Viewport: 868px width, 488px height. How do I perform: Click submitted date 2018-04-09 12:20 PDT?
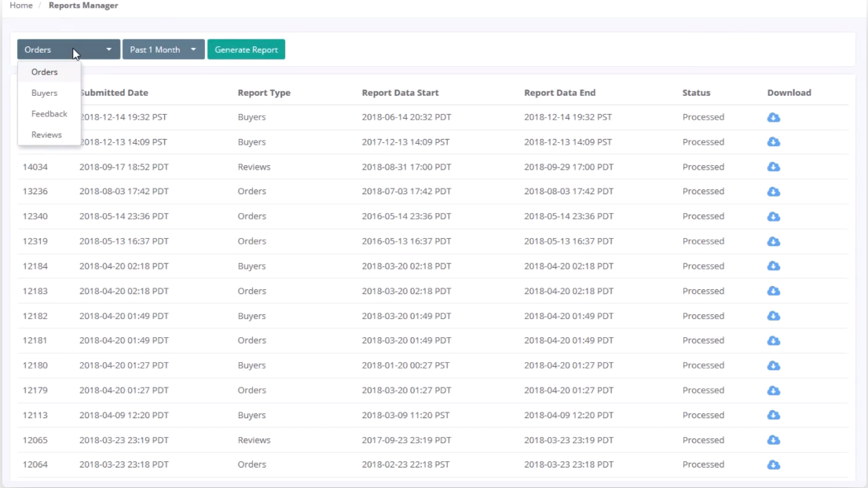click(124, 415)
